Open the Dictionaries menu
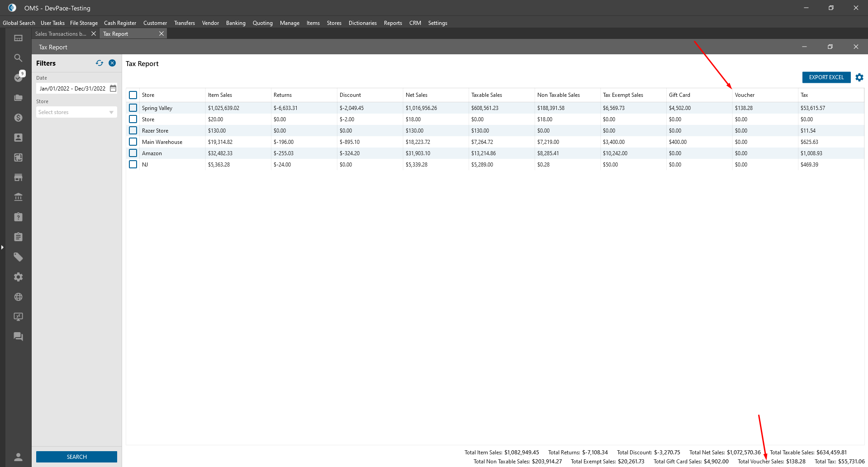868x467 pixels. (363, 23)
